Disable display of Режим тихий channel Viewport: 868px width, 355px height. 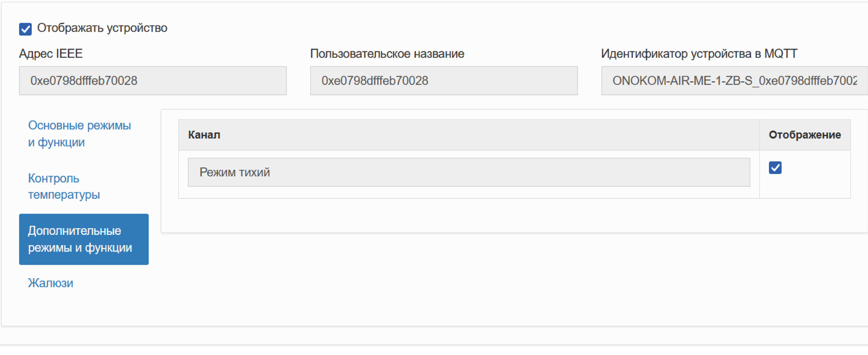[x=775, y=168]
